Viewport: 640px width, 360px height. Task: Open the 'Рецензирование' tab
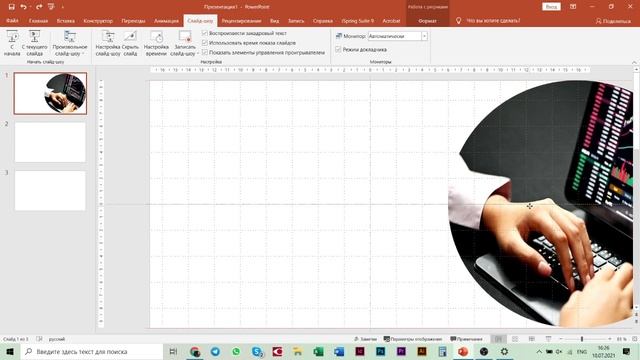[x=241, y=20]
